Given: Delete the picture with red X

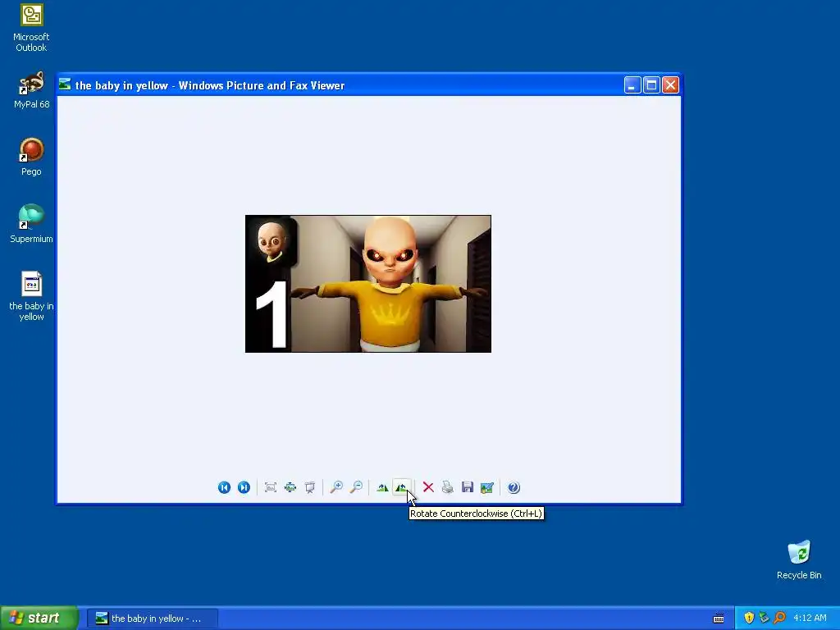Looking at the screenshot, I should pos(428,487).
